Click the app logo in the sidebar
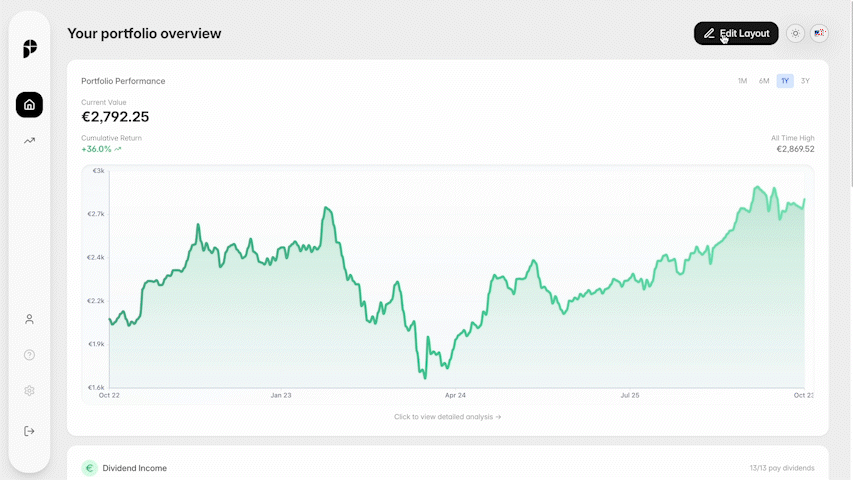The width and height of the screenshot is (854, 480). [x=29, y=49]
